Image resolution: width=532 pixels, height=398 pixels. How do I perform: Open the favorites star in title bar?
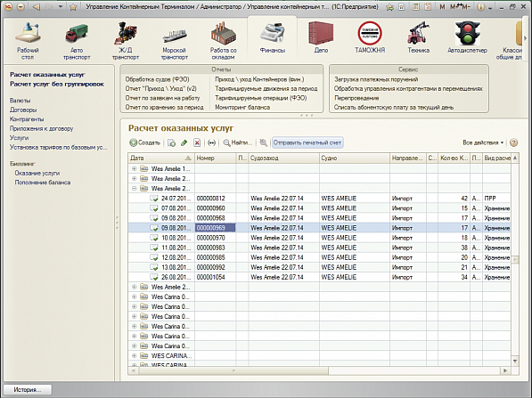click(x=73, y=7)
